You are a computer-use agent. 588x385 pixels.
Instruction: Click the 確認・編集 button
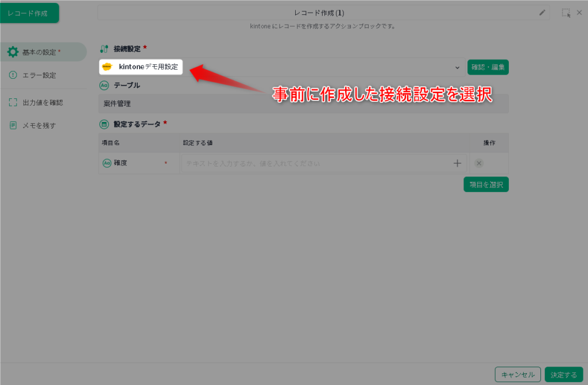pos(488,67)
